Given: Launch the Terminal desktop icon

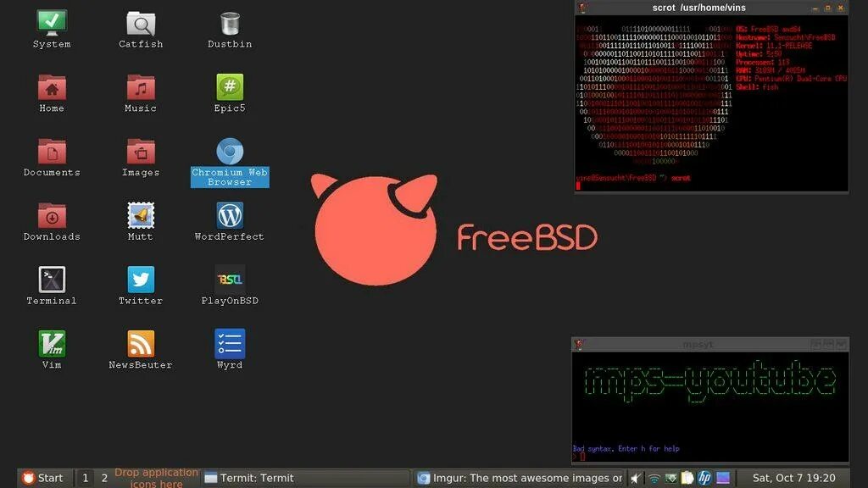Looking at the screenshot, I should [x=52, y=286].
